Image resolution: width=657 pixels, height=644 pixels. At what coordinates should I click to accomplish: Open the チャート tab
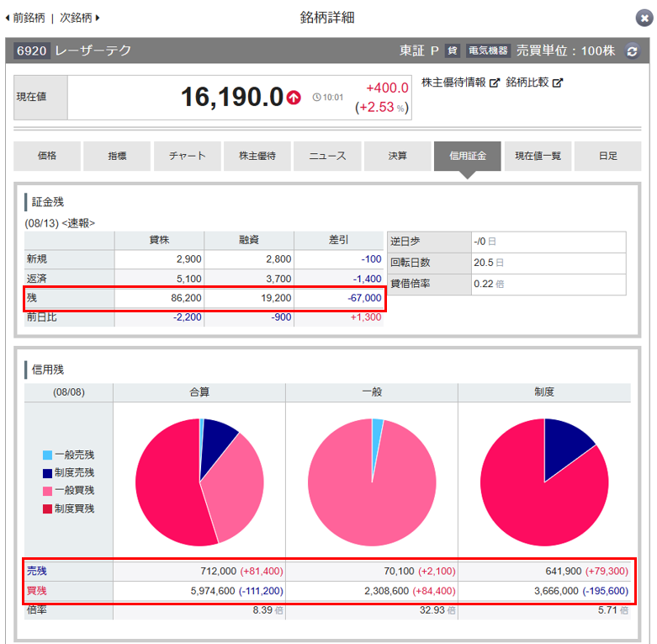[188, 157]
